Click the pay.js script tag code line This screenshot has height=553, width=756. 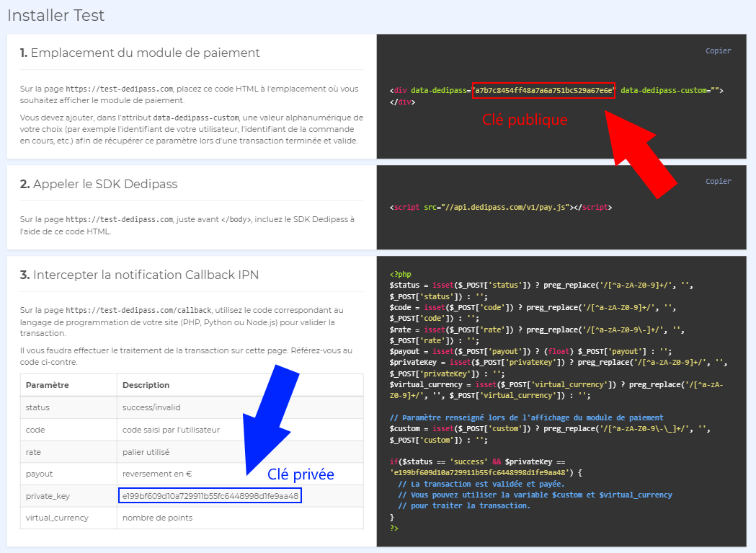[500, 208]
